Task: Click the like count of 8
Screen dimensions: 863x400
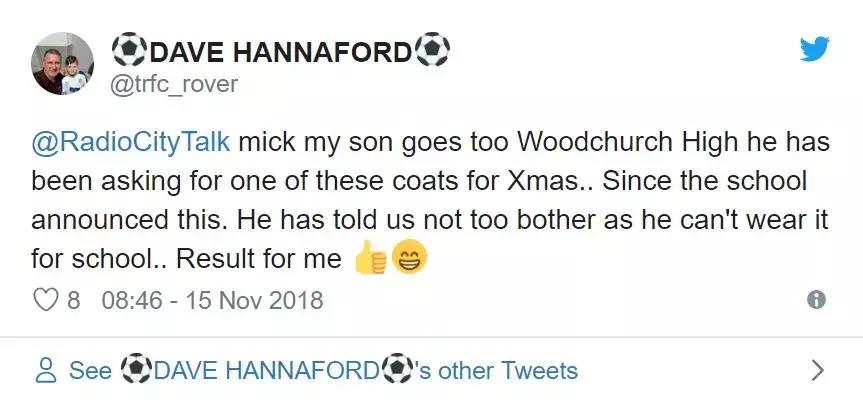Action: (73, 299)
